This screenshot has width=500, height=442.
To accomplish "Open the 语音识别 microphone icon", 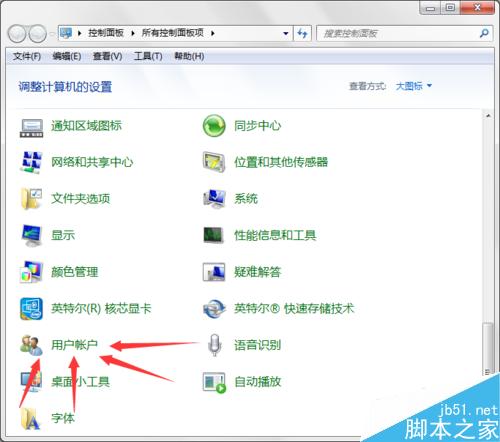I will [x=215, y=345].
